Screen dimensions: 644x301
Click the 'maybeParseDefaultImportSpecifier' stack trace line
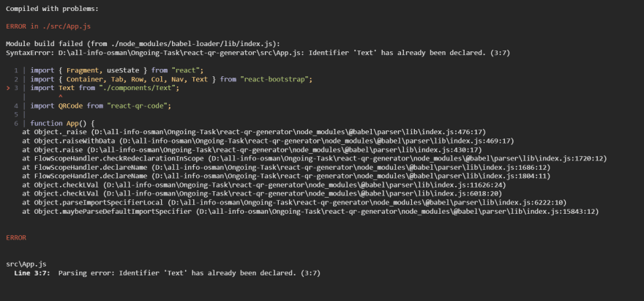pos(310,212)
